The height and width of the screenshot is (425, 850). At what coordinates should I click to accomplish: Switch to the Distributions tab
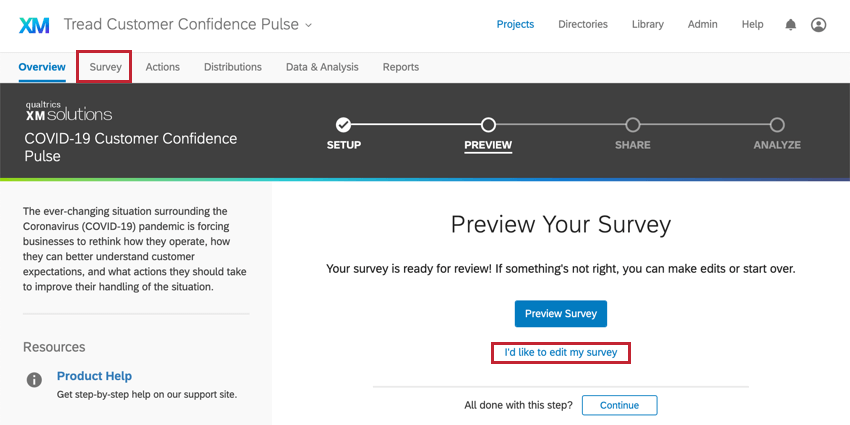(233, 67)
